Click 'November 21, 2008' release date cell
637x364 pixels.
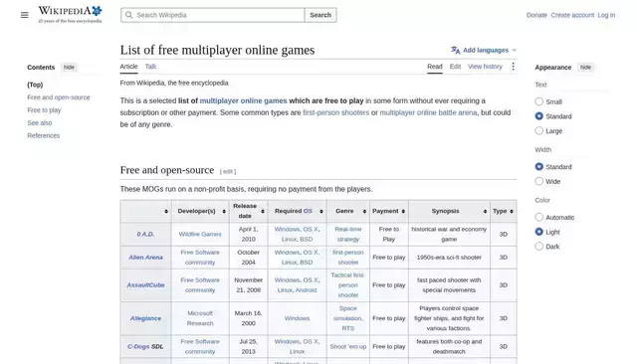click(x=248, y=284)
